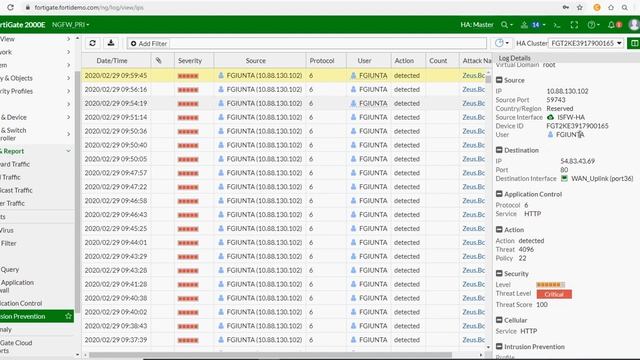This screenshot has height=360, width=640.
Task: Click the table horizontal scrollbar
Action: point(270,355)
